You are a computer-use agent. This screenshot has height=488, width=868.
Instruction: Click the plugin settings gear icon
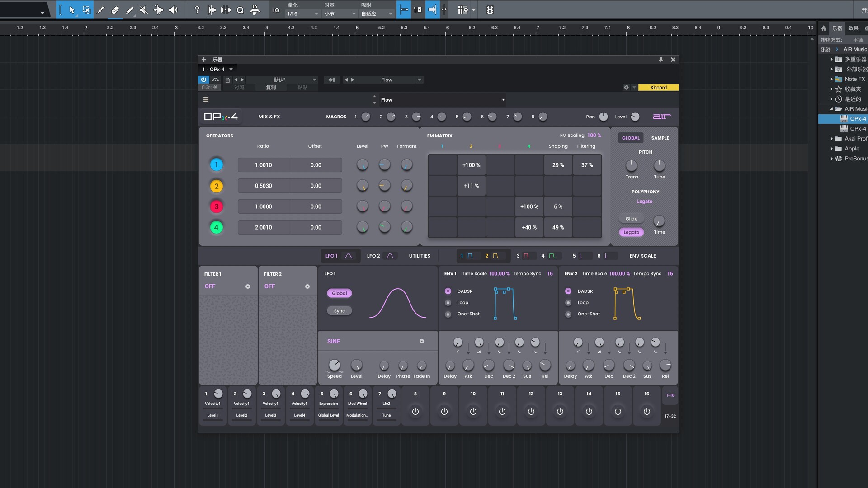click(x=626, y=88)
